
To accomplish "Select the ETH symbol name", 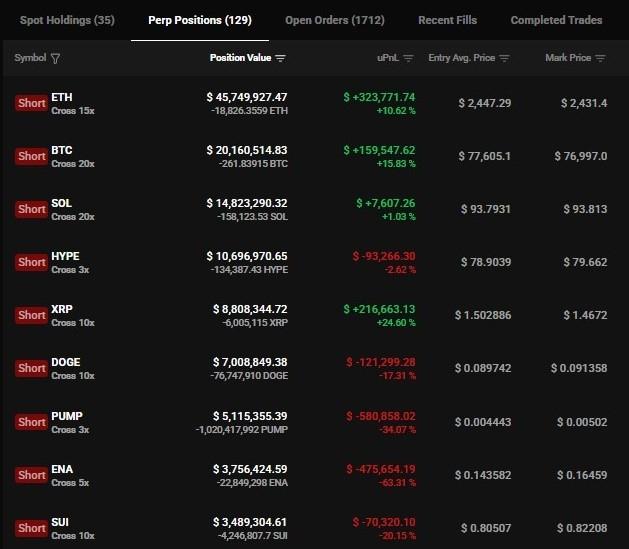I will coord(62,97).
